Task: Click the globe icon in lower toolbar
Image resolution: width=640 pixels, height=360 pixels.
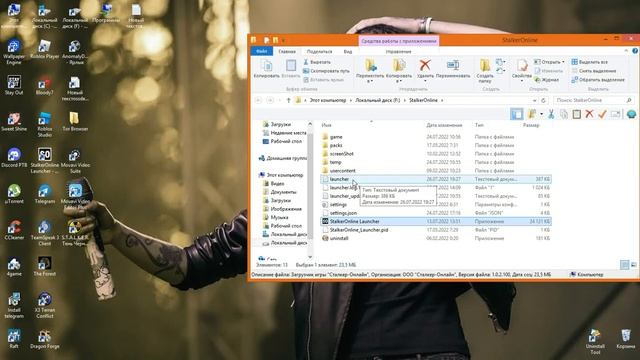Action: [631, 114]
